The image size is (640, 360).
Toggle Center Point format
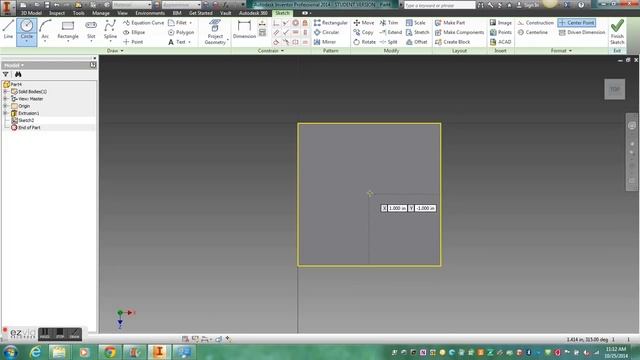tap(576, 23)
